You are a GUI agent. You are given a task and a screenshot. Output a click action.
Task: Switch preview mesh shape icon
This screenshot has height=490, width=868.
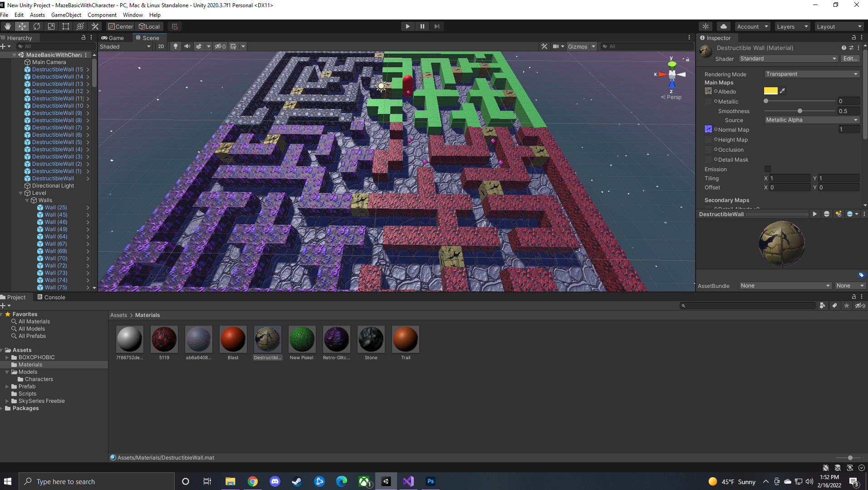827,214
